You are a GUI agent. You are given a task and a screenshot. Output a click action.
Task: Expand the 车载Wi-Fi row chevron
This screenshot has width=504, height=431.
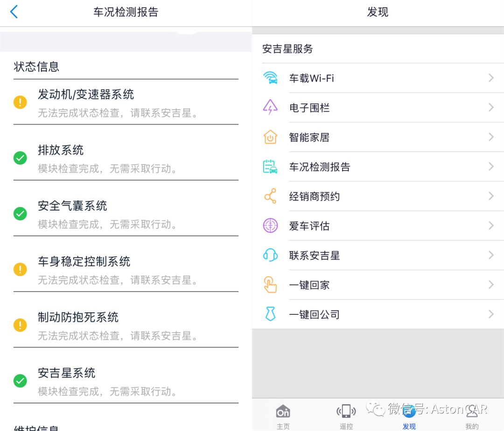pyautogui.click(x=491, y=78)
